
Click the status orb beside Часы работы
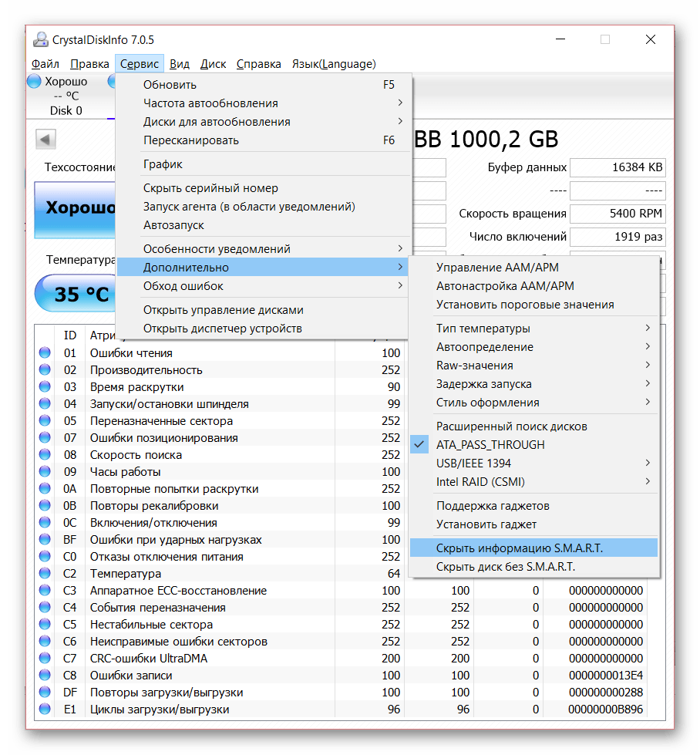(x=45, y=472)
